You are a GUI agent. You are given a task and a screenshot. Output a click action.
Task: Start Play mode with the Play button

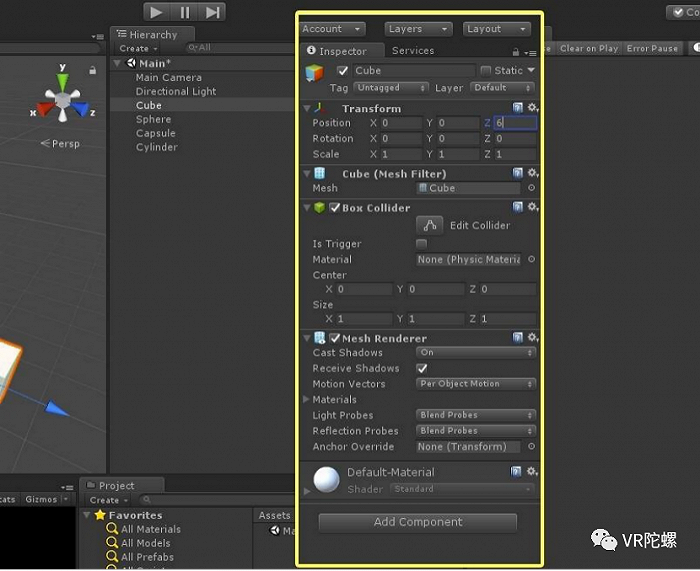pos(156,12)
